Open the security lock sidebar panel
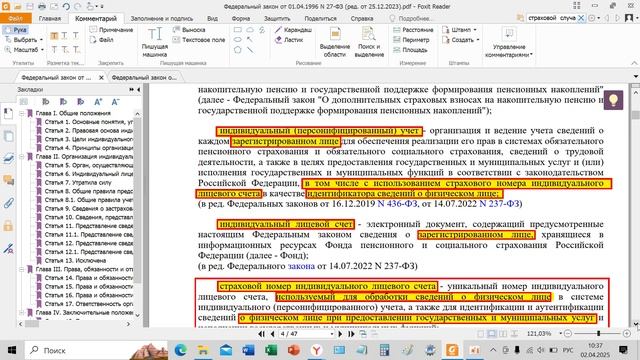Image resolution: width=640 pixels, height=360 pixels. coord(9,225)
